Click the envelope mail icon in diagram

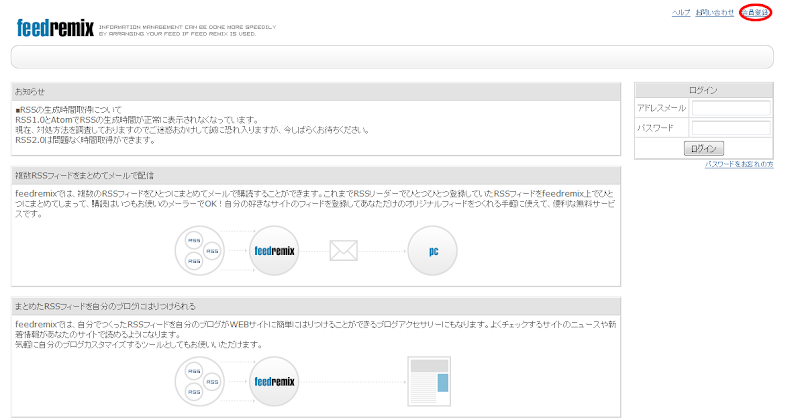[x=343, y=251]
